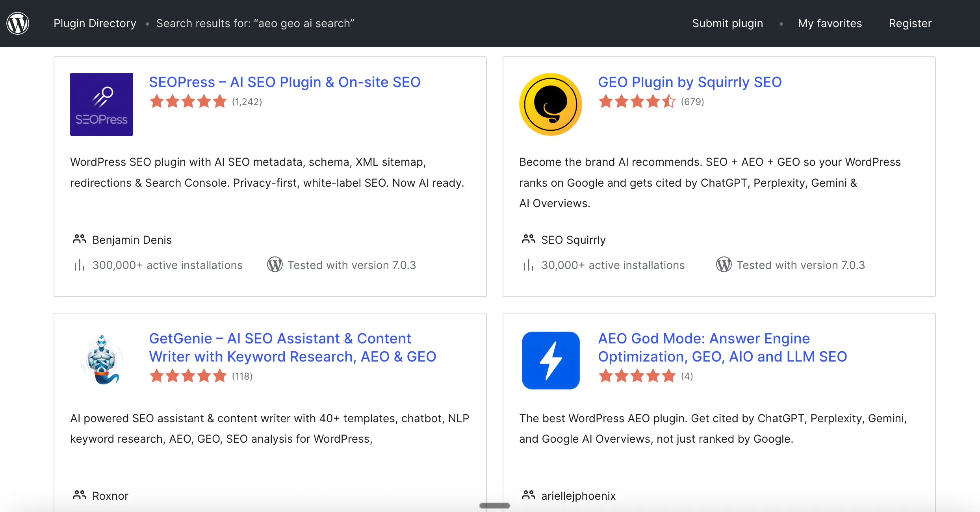This screenshot has width=980, height=512.
Task: Click author icon next to Roxnor
Action: coord(80,495)
